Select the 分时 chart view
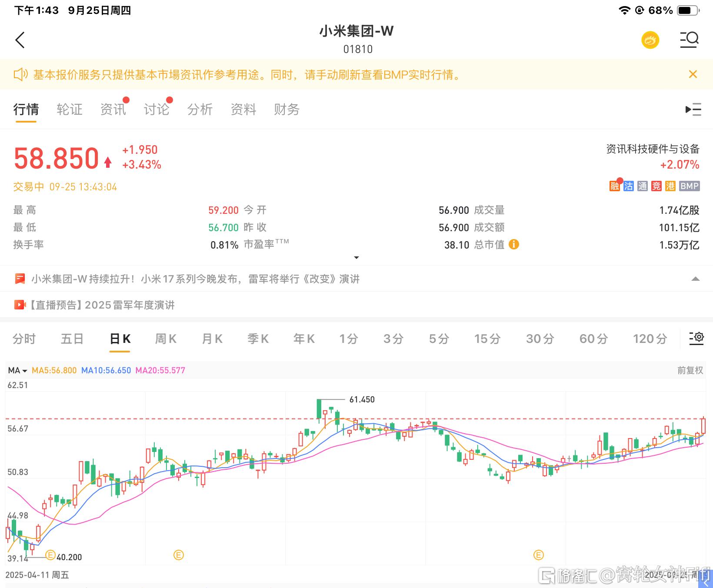Viewport: 713px width, 588px height. tap(24, 339)
